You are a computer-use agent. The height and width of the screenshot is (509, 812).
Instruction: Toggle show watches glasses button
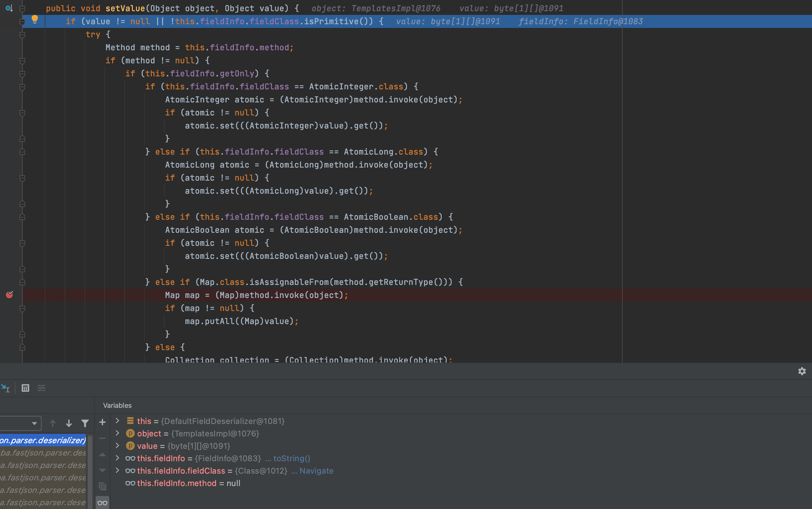point(102,503)
